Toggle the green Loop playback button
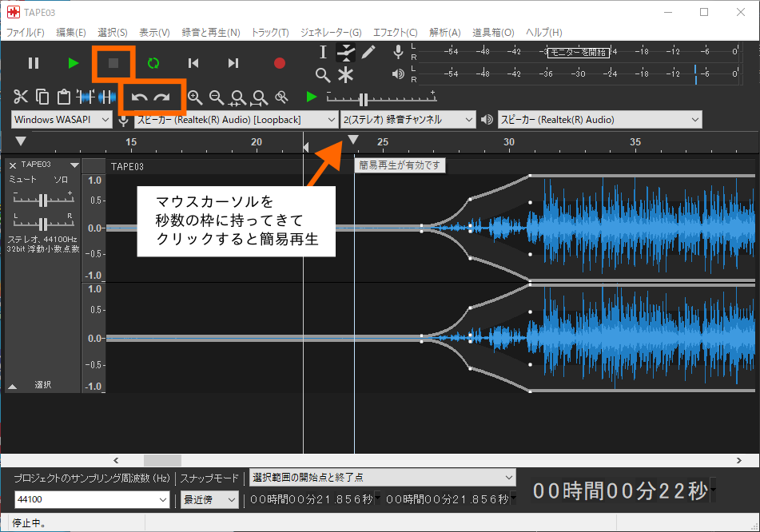760x532 pixels. pos(153,63)
